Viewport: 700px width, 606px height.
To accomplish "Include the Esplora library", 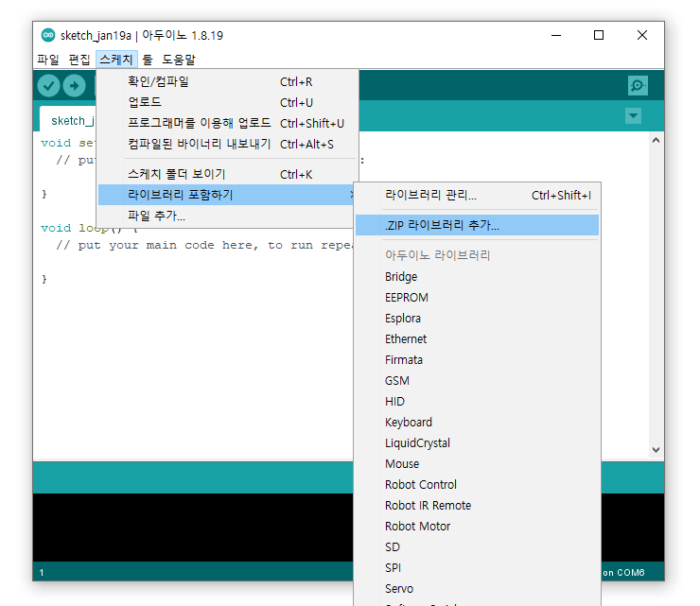I will pyautogui.click(x=478, y=319).
